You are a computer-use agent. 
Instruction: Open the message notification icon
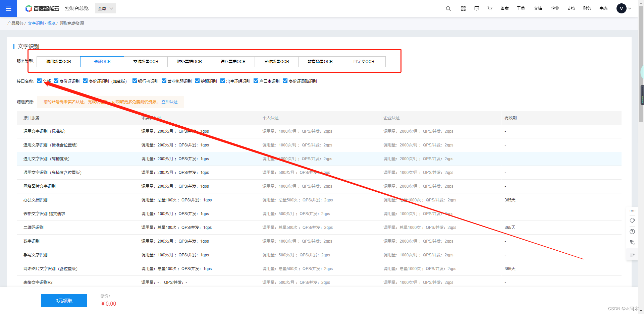coord(477,8)
